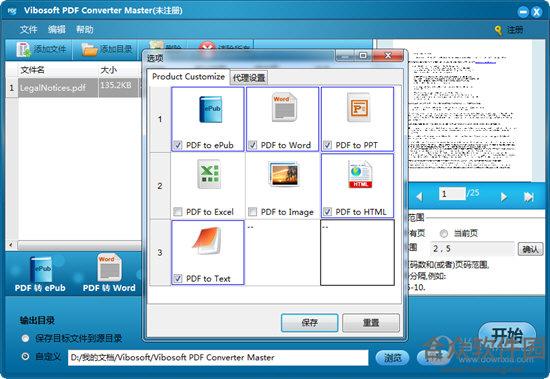Select 保存目标文件到源目录 radio option

click(25, 338)
